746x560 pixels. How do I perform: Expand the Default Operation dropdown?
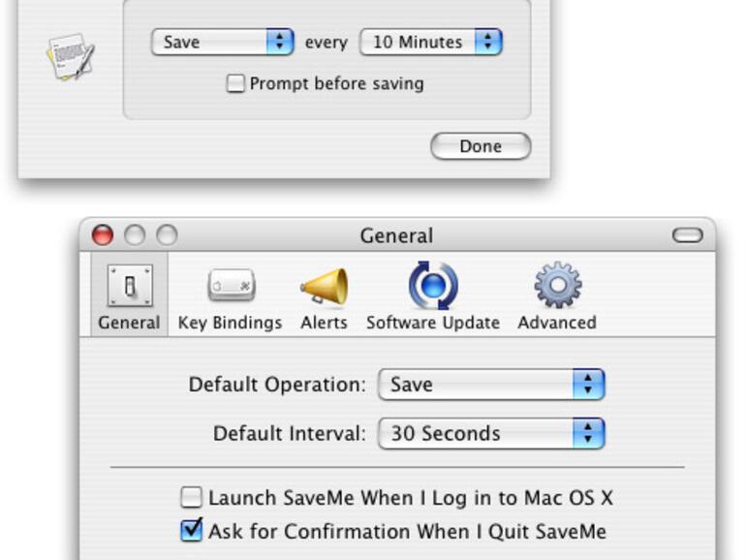click(x=491, y=384)
